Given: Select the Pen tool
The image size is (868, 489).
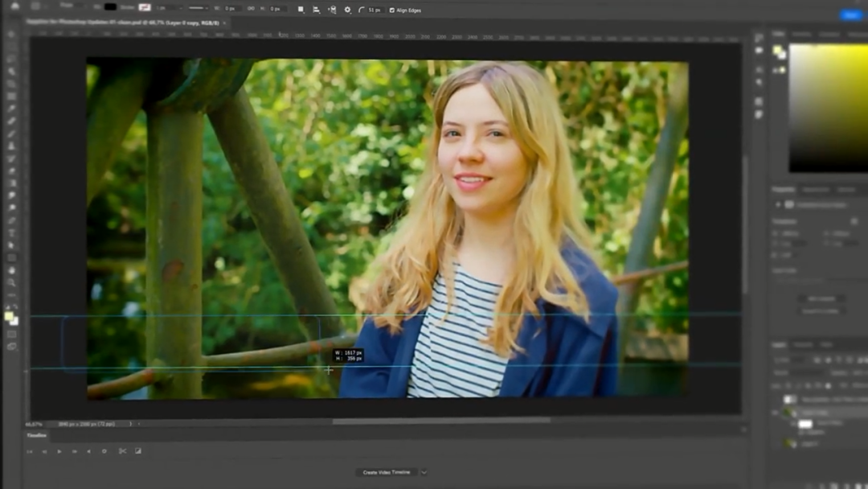Looking at the screenshot, I should [x=11, y=220].
